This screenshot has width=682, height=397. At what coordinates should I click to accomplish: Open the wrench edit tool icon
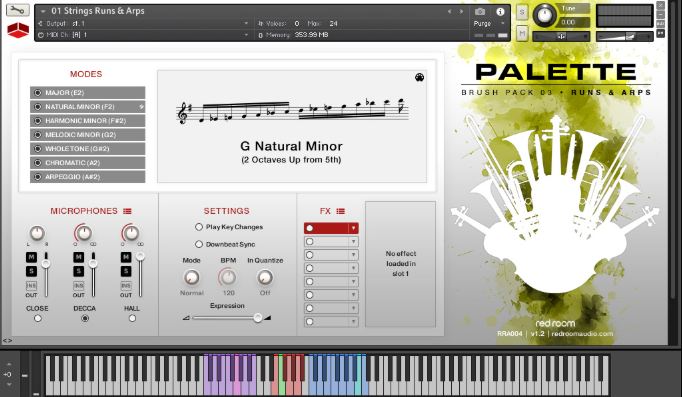pyautogui.click(x=17, y=10)
